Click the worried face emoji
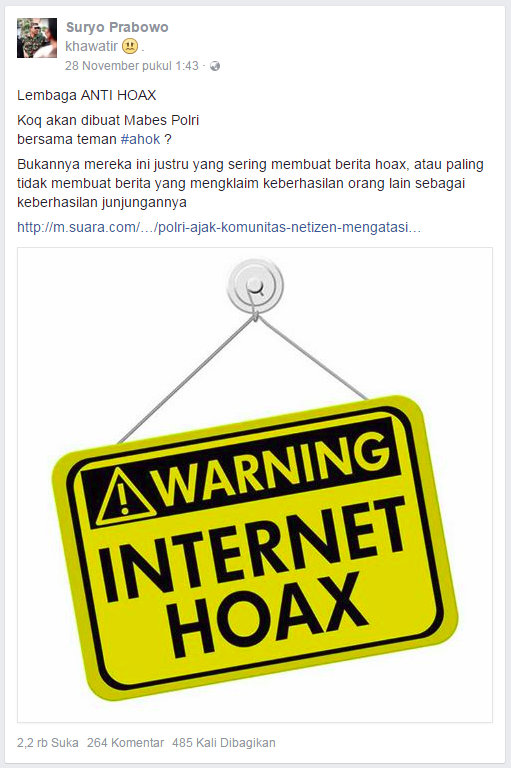Screen dimensions: 511x768 [x=130, y=47]
